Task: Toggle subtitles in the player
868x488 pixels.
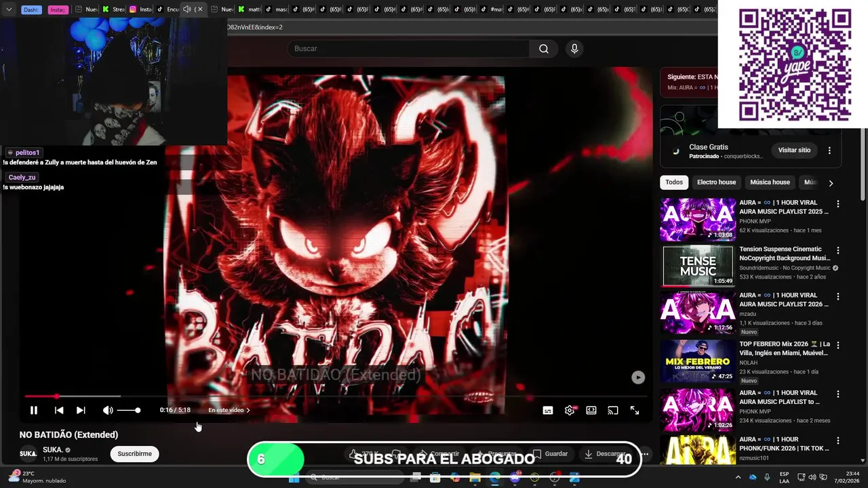Action: point(548,410)
